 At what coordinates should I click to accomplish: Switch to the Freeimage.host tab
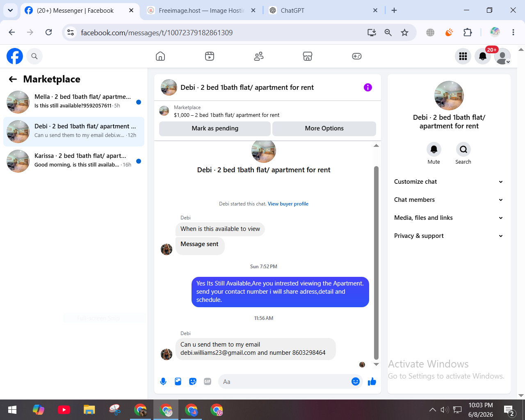click(x=201, y=11)
